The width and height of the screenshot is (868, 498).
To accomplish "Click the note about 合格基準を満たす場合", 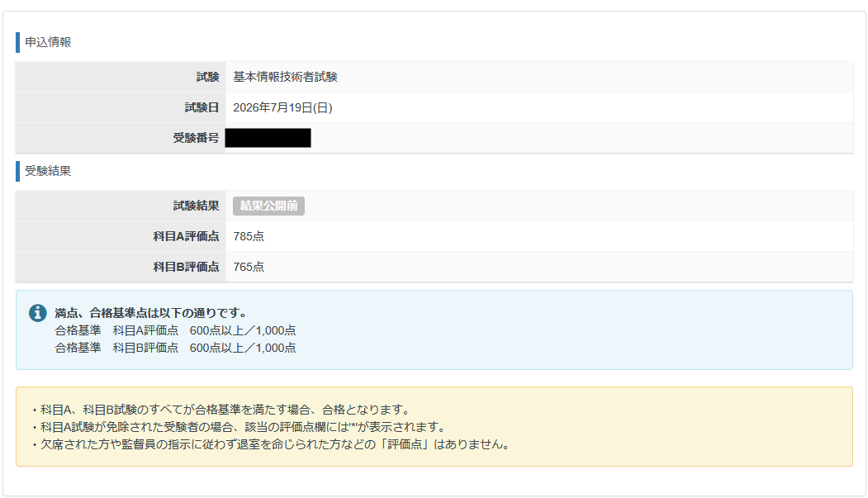I will tap(221, 410).
